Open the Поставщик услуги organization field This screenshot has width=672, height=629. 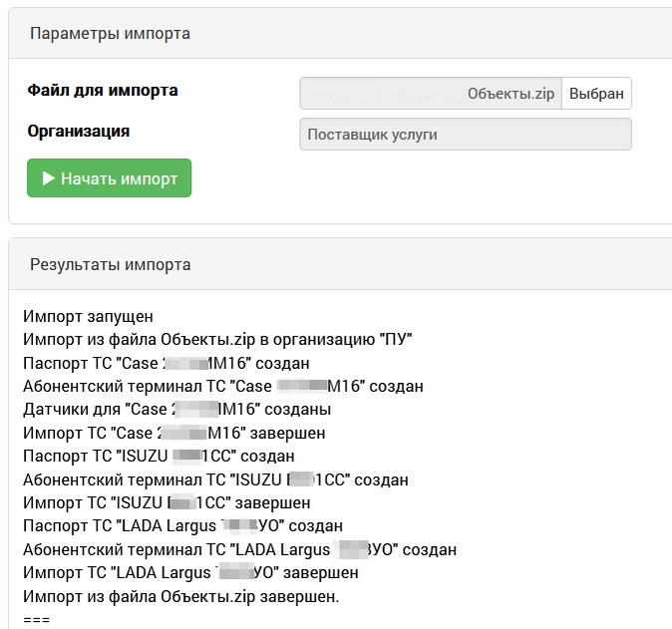coord(466,135)
